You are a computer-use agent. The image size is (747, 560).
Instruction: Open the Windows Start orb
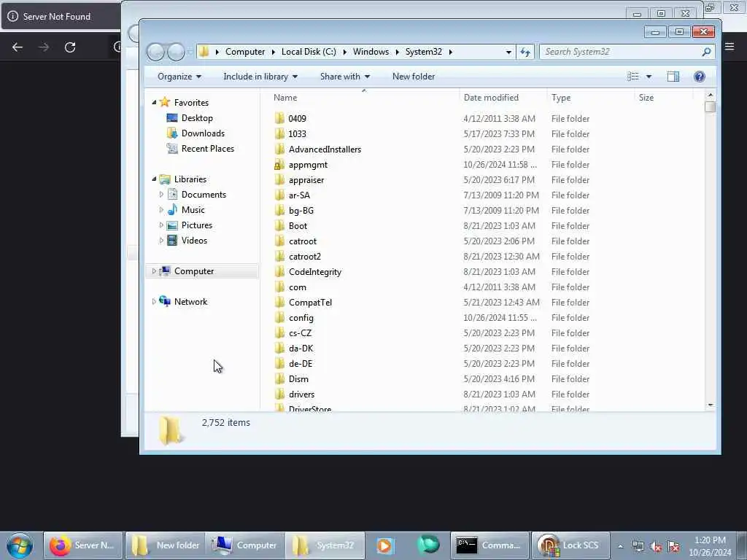tap(20, 545)
